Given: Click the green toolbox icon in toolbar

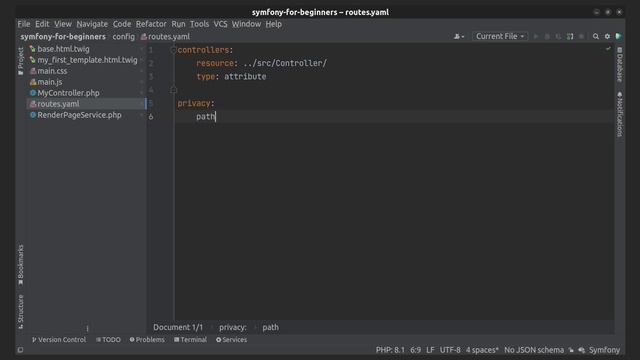Looking at the screenshot, I should tap(618, 36).
